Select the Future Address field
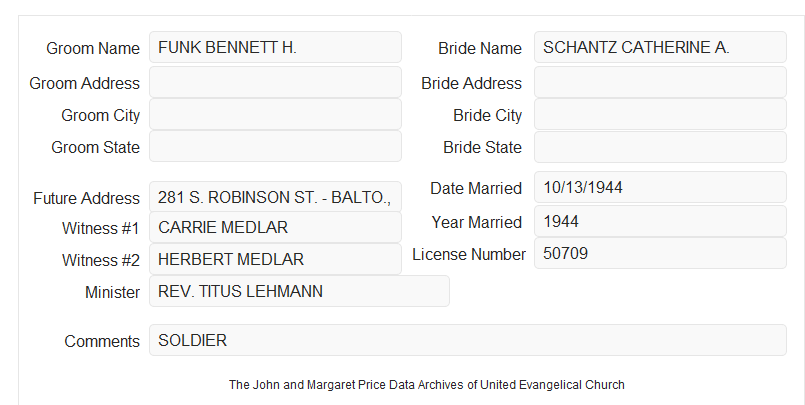This screenshot has height=405, width=805. (x=275, y=197)
